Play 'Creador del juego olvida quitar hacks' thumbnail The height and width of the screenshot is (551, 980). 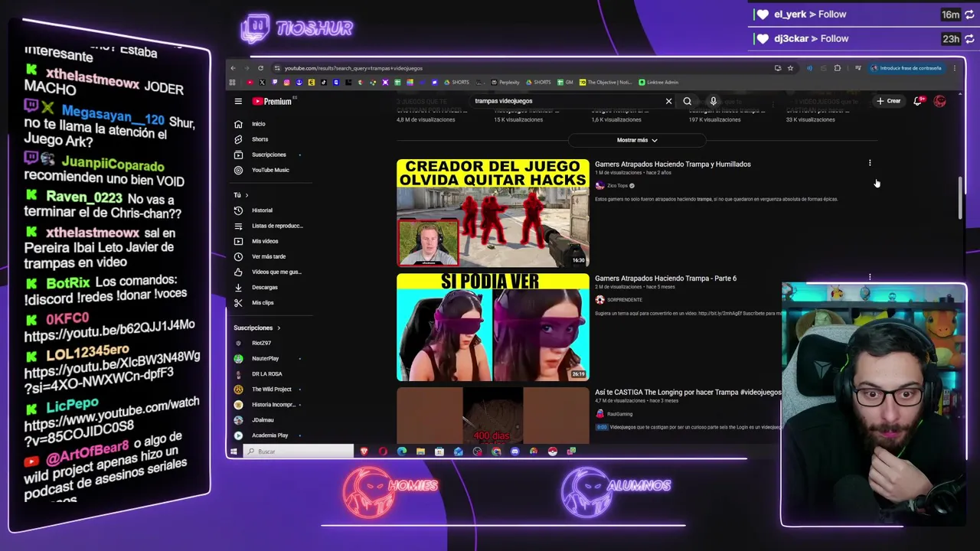coord(493,213)
